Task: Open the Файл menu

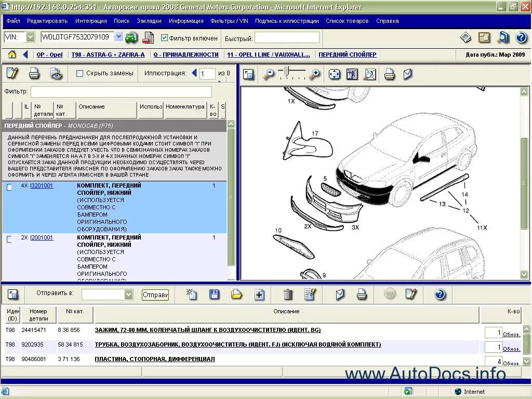Action: (13, 21)
